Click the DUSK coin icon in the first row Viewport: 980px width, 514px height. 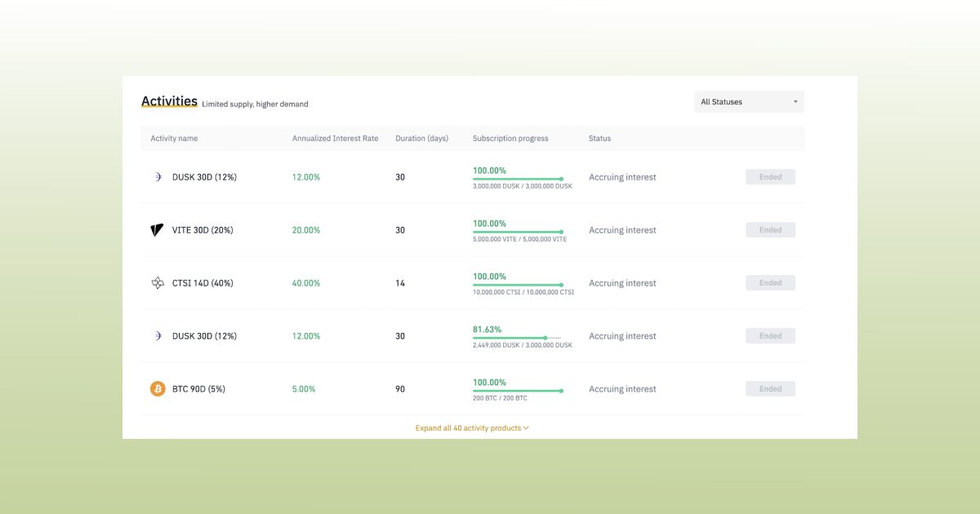(x=158, y=176)
